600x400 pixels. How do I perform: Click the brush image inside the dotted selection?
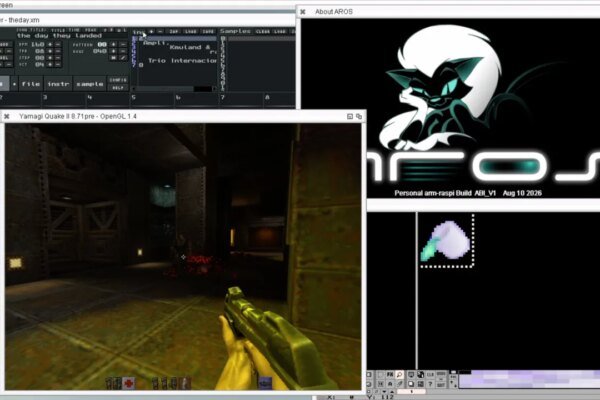pyautogui.click(x=446, y=241)
